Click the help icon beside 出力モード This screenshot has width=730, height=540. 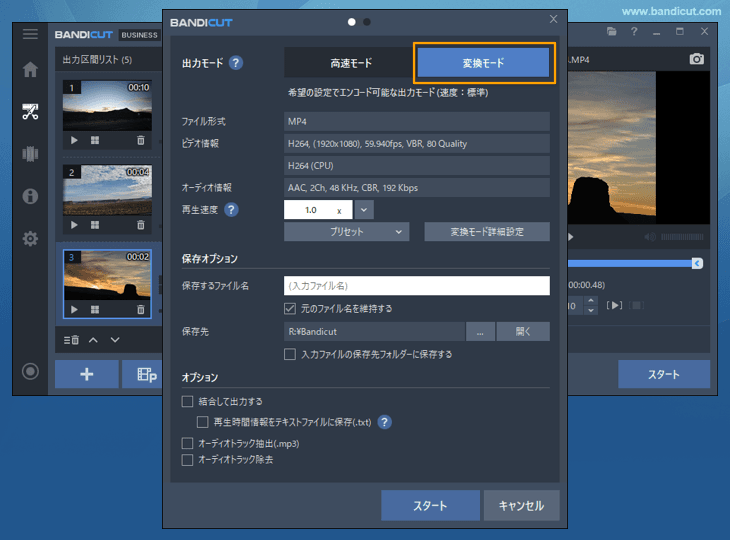[235, 63]
